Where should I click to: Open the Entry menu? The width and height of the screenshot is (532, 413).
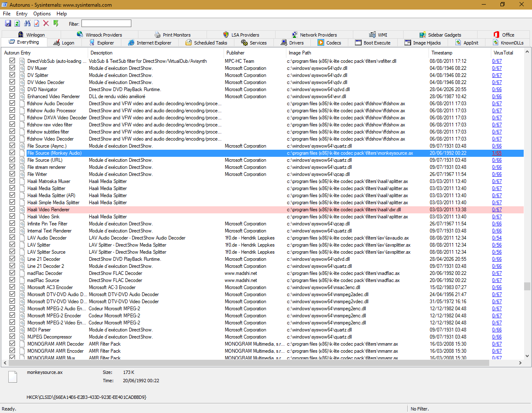tap(22, 14)
